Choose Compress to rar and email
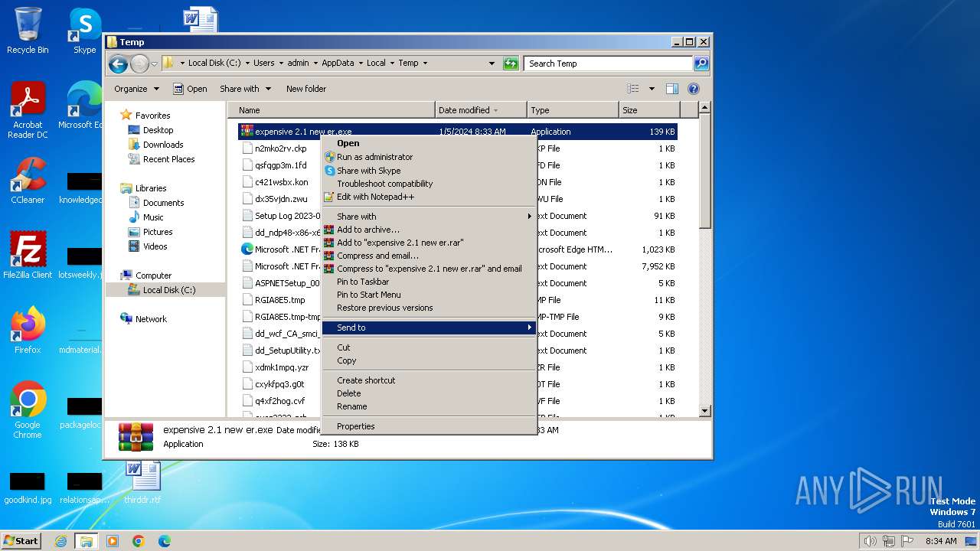 pos(430,269)
